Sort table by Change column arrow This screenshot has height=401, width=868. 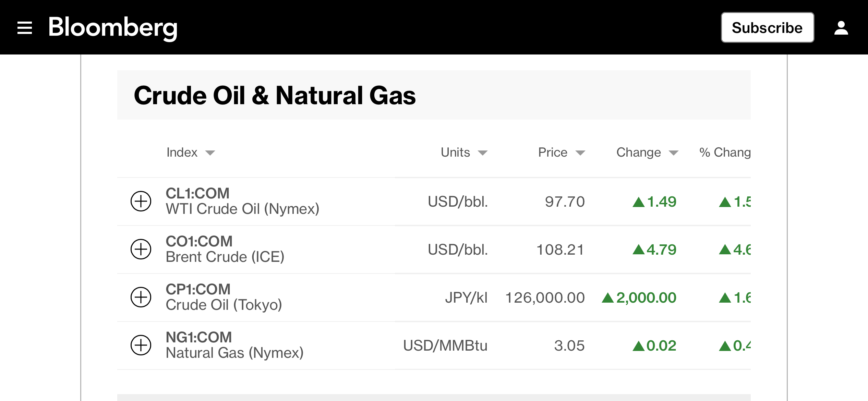click(x=674, y=153)
